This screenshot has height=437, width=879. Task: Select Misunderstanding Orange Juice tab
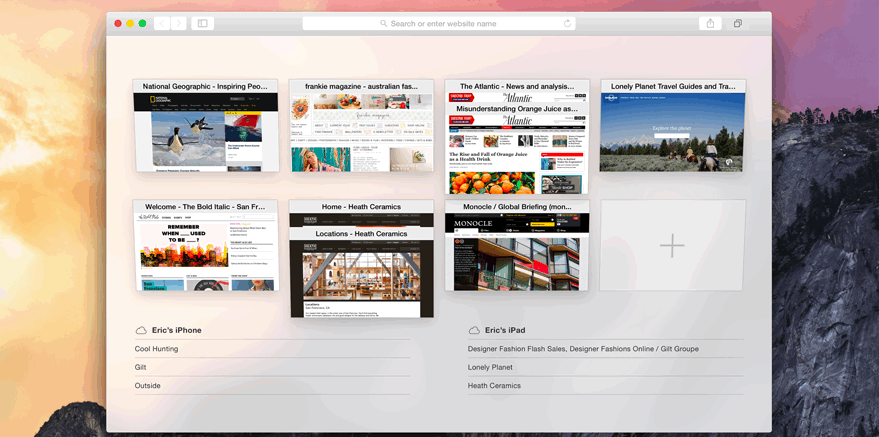[517, 148]
